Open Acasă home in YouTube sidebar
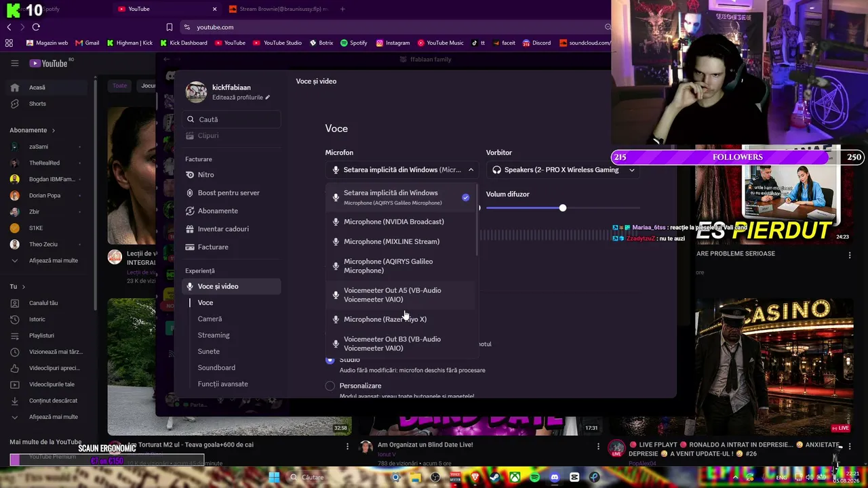This screenshot has width=868, height=488. (x=47, y=87)
